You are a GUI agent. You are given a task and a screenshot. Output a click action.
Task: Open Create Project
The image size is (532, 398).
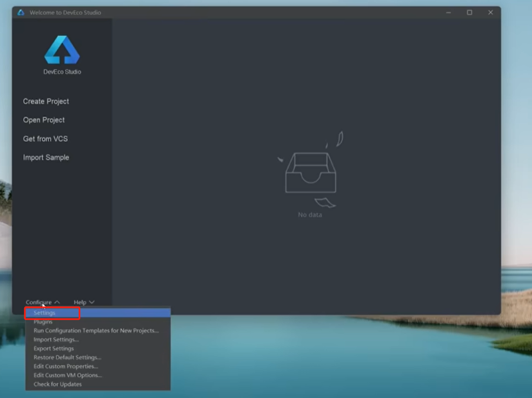coord(46,102)
